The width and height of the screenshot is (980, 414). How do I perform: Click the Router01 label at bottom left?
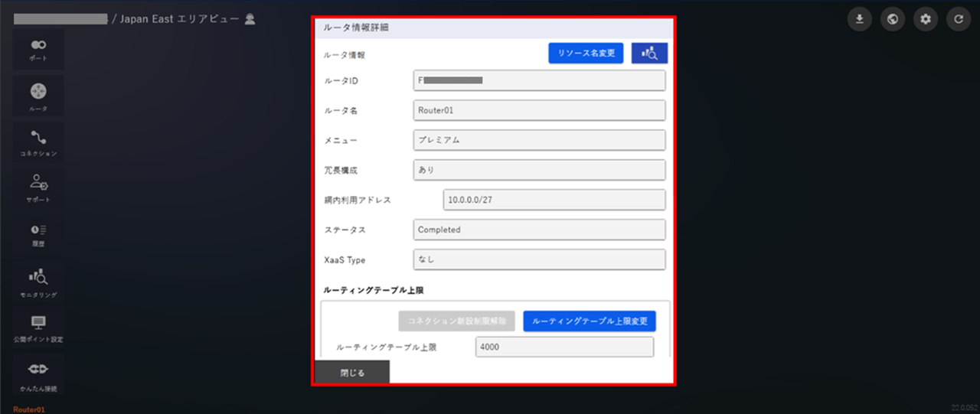click(x=29, y=409)
